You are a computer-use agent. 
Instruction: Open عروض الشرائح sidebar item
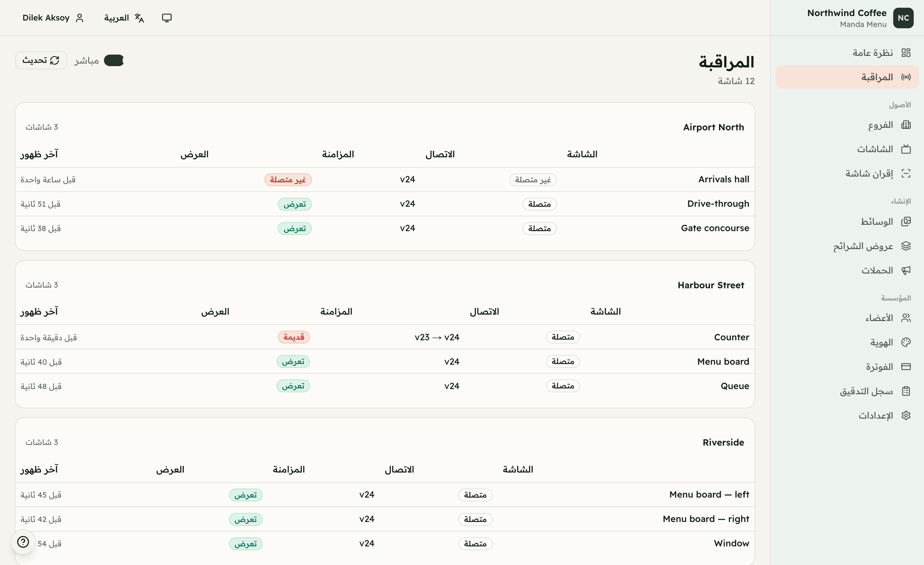click(847, 246)
